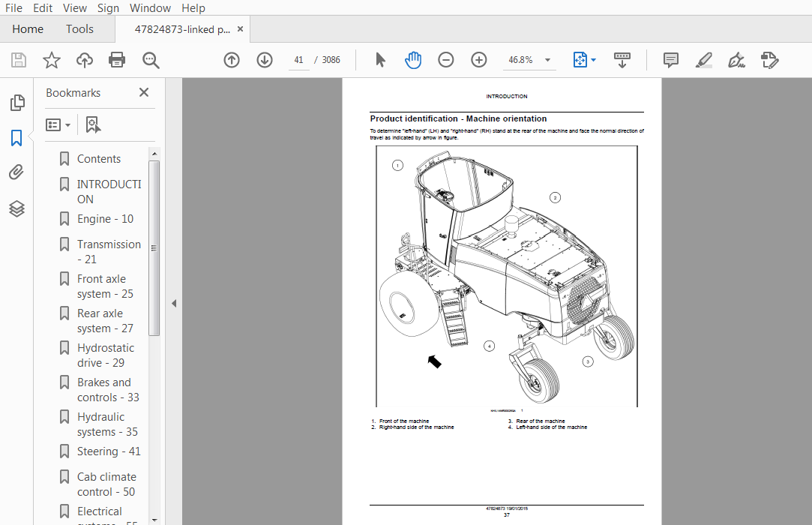
Task: Open Page Thumbnails side panel
Action: [17, 103]
